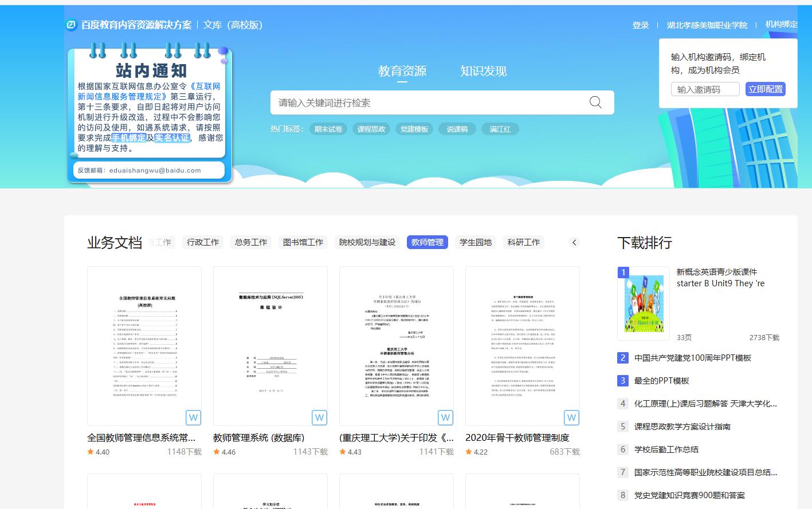Click the keyword search input box

click(x=401, y=102)
